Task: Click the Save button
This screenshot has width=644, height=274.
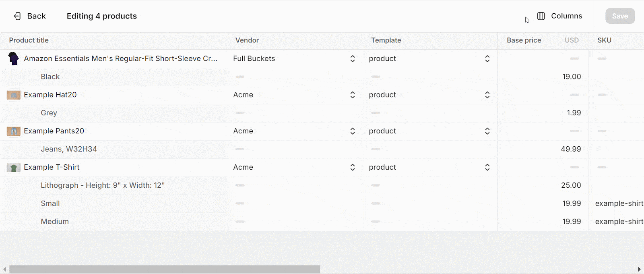Action: [x=620, y=16]
